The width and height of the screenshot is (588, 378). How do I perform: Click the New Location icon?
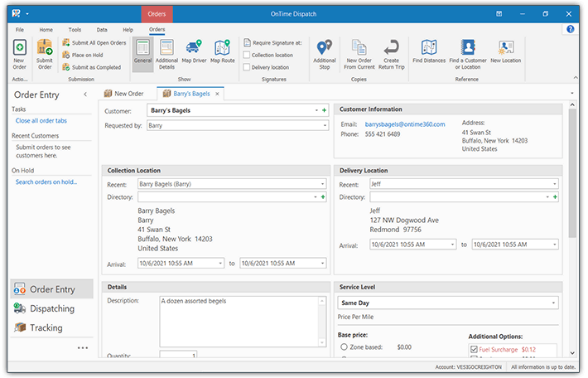point(505,51)
